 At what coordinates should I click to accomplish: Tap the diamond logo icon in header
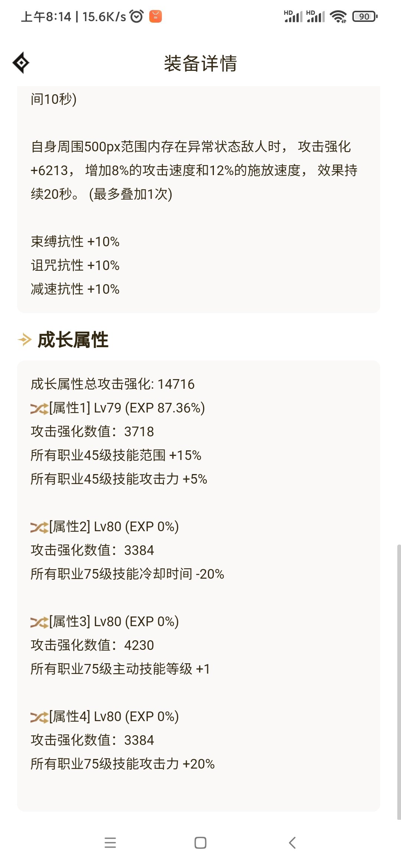pos(21,63)
